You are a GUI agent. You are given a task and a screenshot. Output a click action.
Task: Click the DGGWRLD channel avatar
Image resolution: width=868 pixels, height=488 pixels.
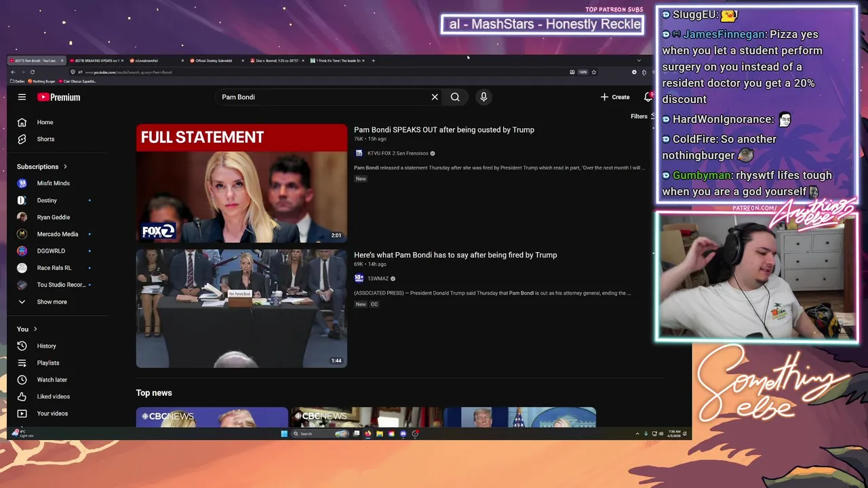pyautogui.click(x=22, y=251)
